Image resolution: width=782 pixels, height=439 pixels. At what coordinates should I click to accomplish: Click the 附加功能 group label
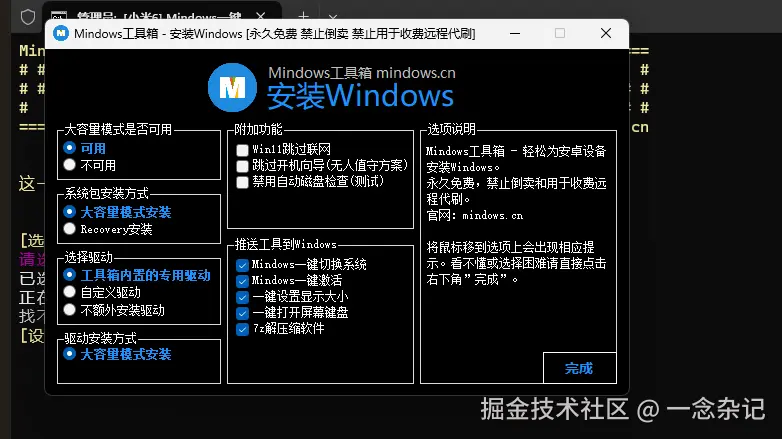pyautogui.click(x=258, y=130)
